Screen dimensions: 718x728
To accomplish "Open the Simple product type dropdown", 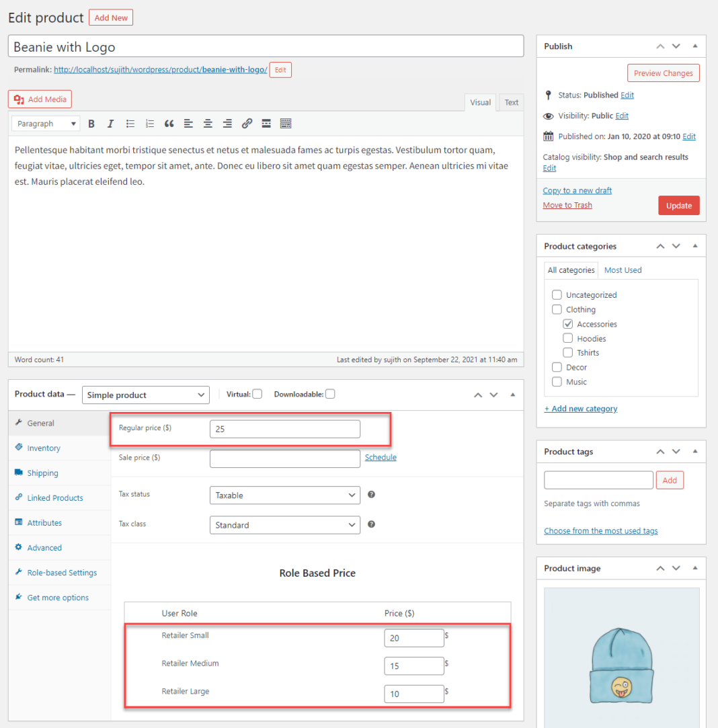I will (146, 395).
